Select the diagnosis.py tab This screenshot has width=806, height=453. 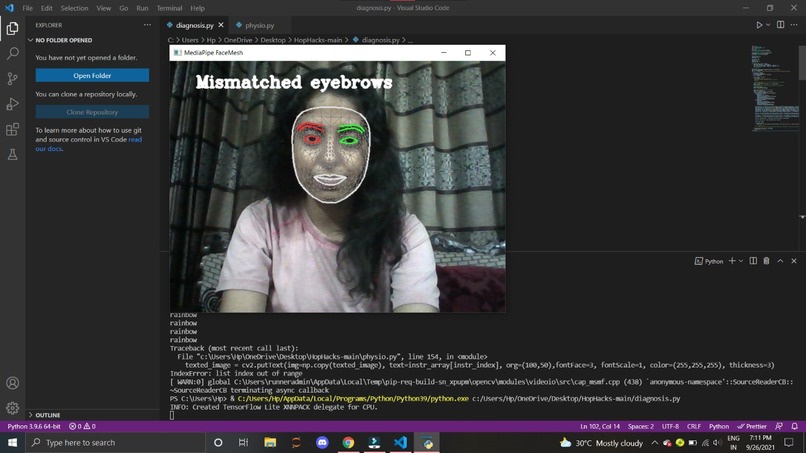(194, 25)
